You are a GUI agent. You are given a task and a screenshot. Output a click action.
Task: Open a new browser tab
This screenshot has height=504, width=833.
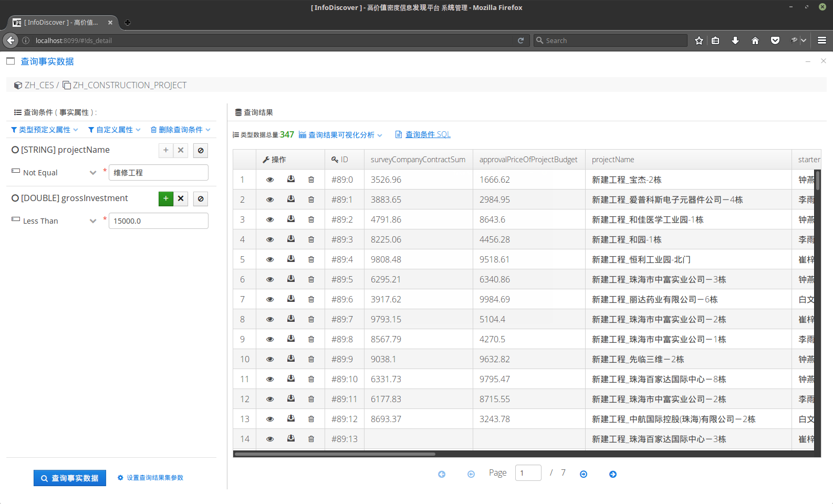128,23
